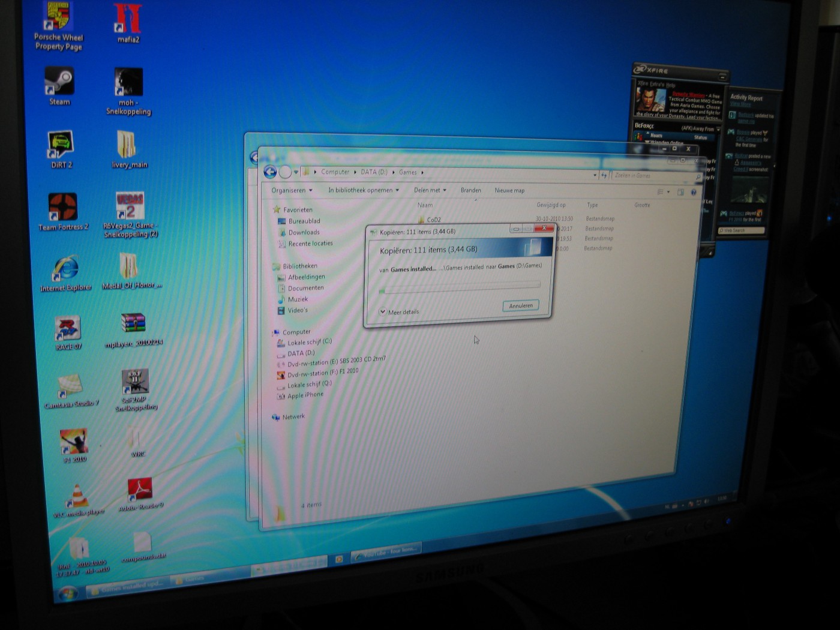Click 'Nieuwe map' in Explorer toolbar
Viewport: 840px width, 630px height.
point(509,191)
